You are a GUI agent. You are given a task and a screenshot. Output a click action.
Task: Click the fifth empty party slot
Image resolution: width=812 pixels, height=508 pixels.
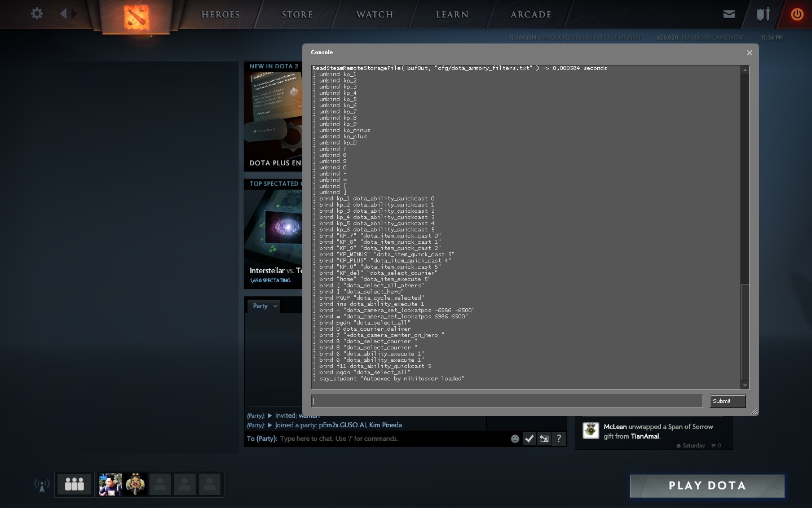pyautogui.click(x=210, y=484)
